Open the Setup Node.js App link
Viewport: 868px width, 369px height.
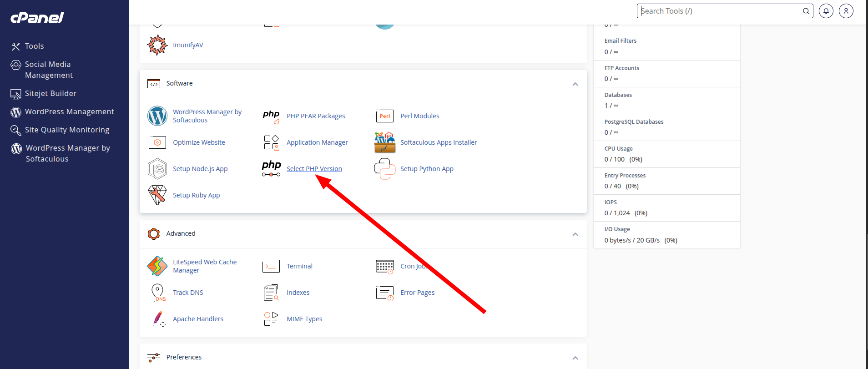point(200,169)
